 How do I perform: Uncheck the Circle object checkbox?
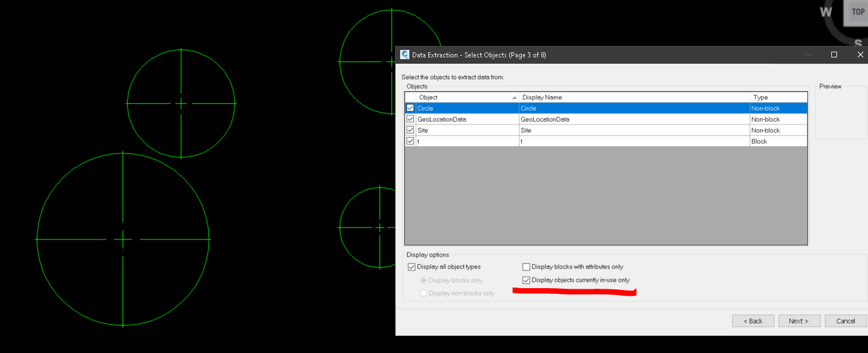pyautogui.click(x=410, y=107)
